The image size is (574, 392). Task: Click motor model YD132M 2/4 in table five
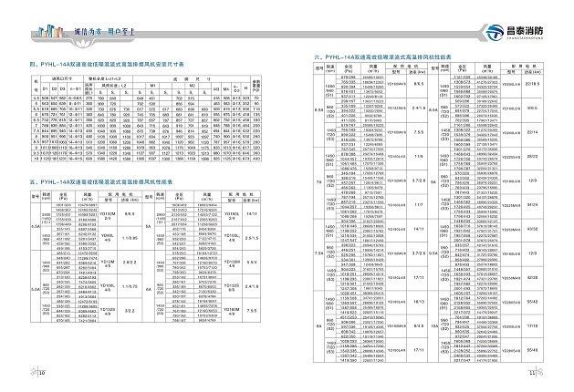tap(108, 216)
